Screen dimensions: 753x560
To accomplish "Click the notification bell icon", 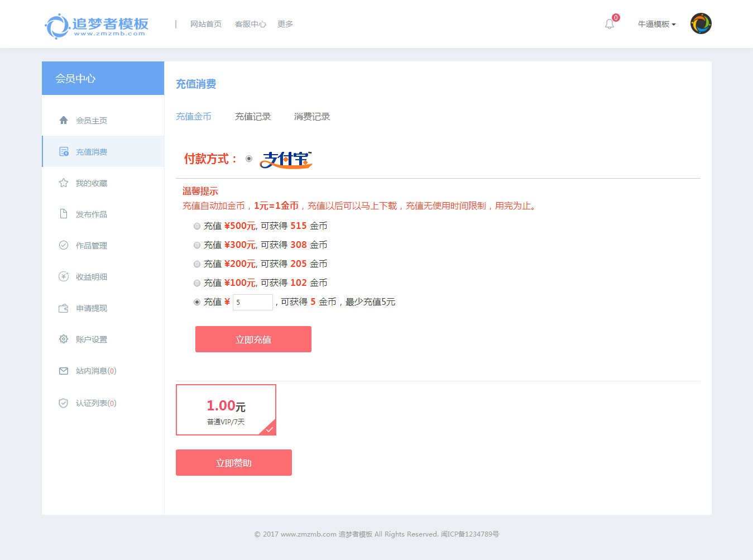I will coord(609,24).
